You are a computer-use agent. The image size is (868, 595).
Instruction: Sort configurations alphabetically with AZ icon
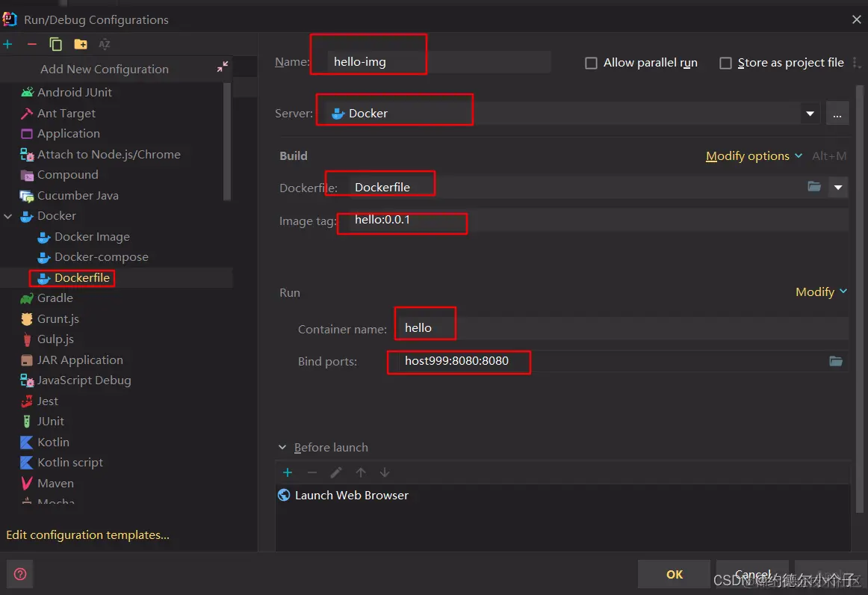pos(104,44)
